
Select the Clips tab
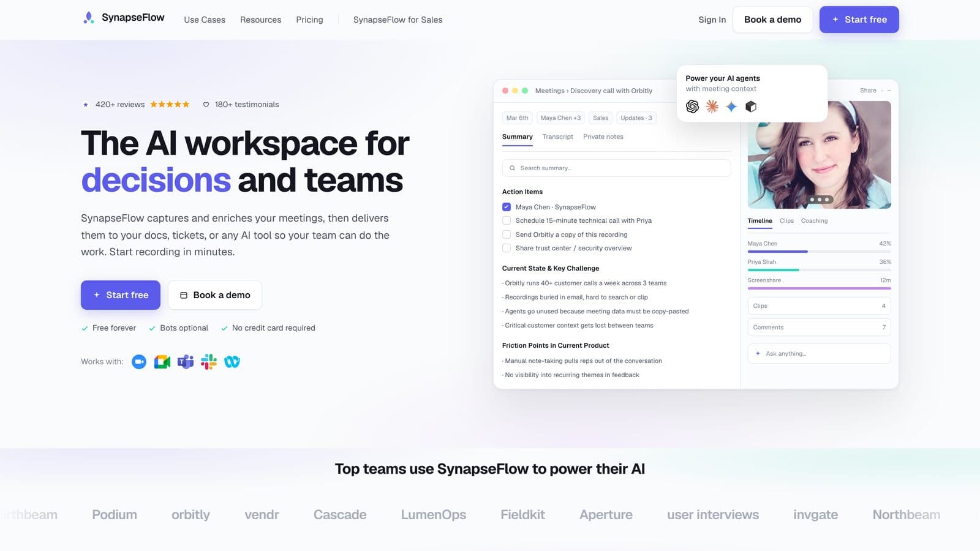click(x=786, y=221)
